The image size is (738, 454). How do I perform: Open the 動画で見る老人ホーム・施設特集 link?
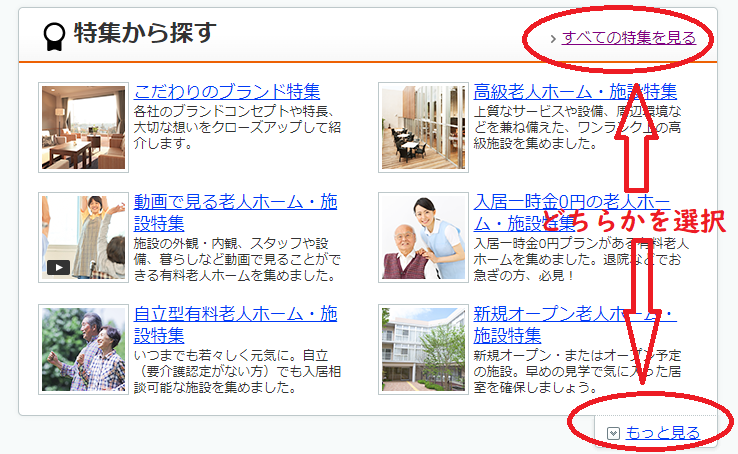(x=235, y=212)
